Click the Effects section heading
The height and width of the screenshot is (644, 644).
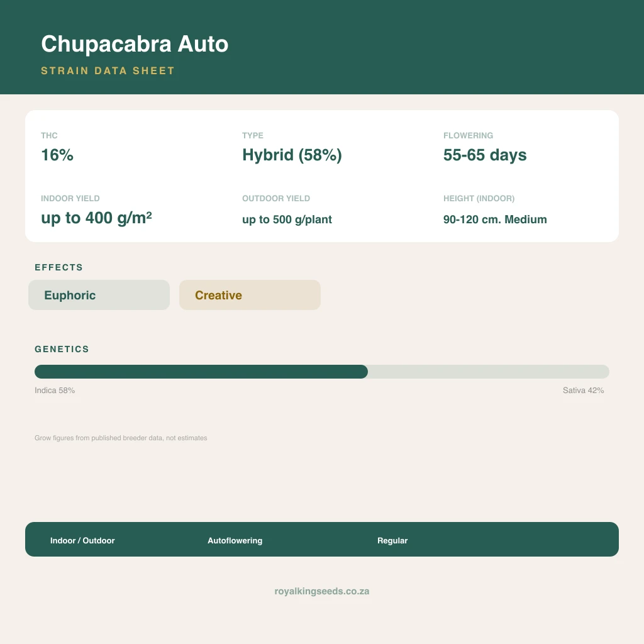pos(58,267)
